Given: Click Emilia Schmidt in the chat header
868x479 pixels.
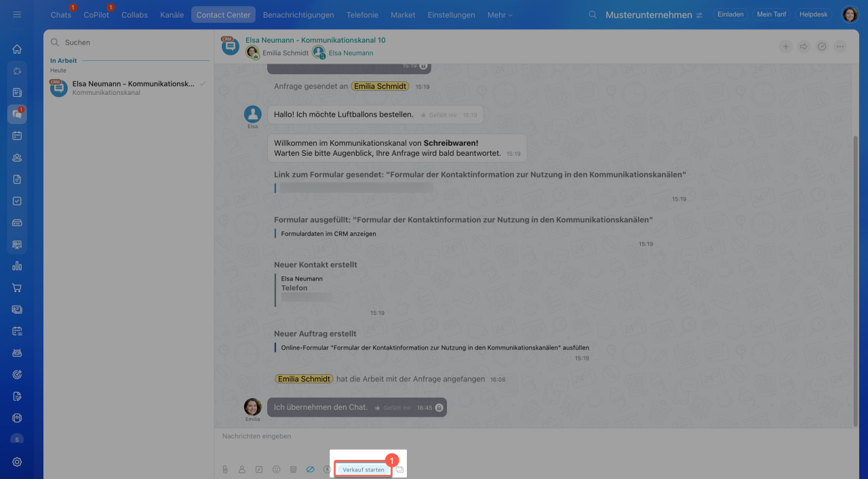Looking at the screenshot, I should pos(285,53).
